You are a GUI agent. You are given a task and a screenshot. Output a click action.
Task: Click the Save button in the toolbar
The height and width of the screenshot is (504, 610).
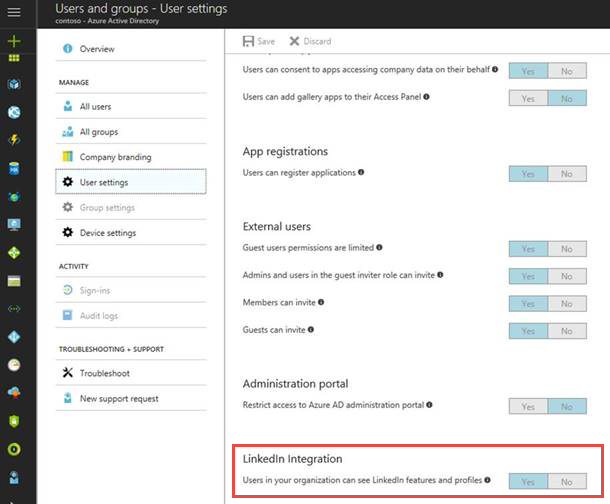point(259,41)
